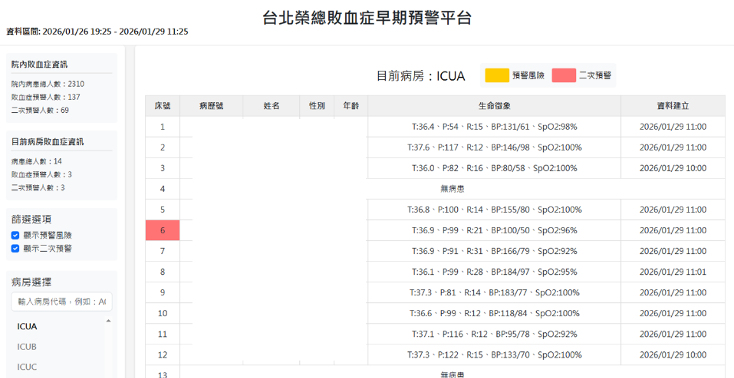Screen dimensions: 734x378
Task: Select bed number 2 cell
Action: click(x=162, y=148)
